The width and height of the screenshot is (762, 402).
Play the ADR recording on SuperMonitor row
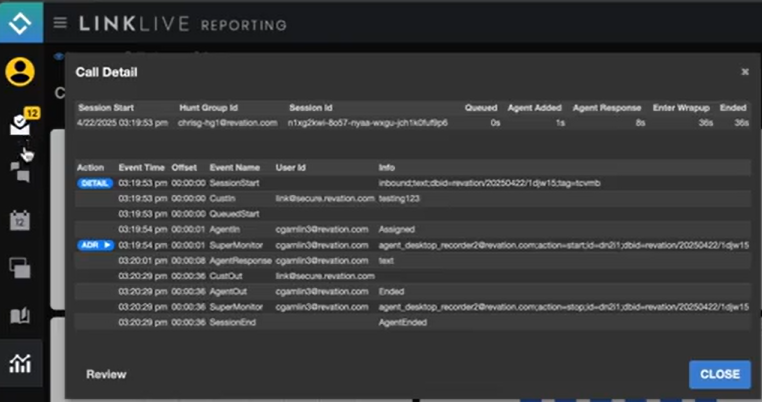[94, 244]
